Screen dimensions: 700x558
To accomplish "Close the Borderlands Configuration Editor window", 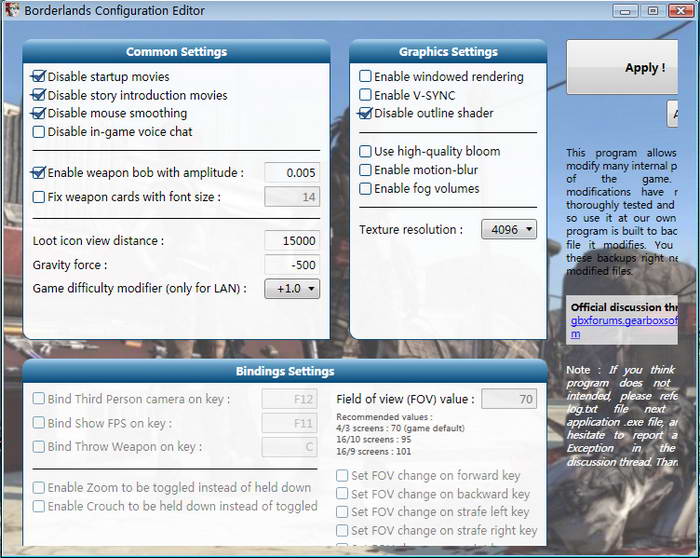I will tap(681, 11).
